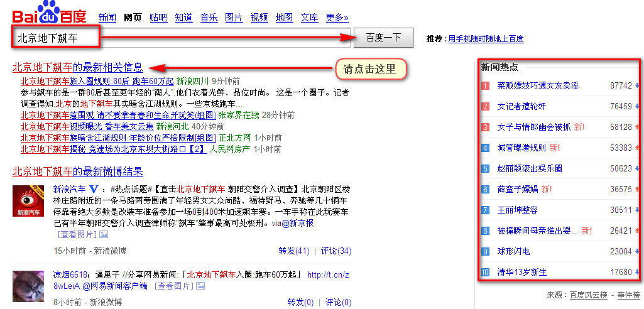
Task: Open hot news item 王丽坤整容
Action: click(518, 210)
